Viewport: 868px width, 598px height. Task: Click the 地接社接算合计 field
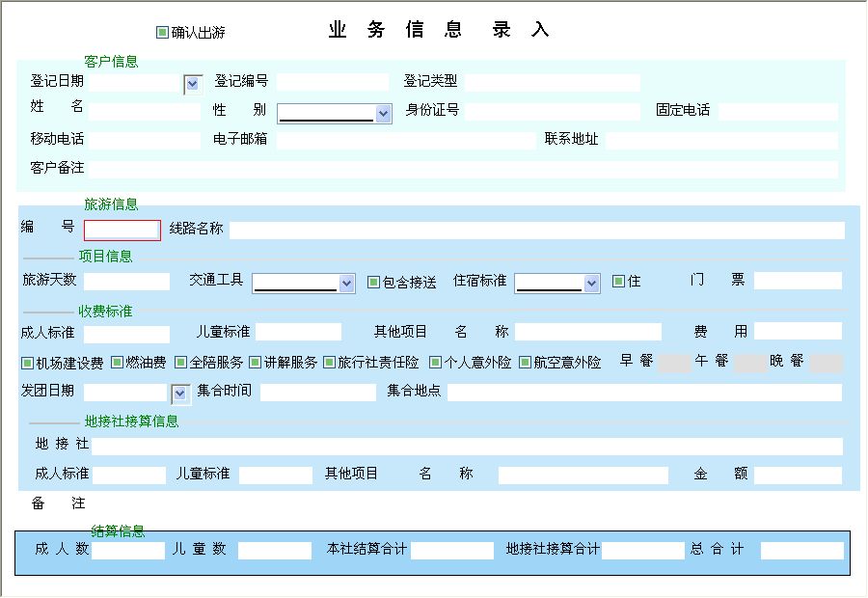[x=643, y=551]
